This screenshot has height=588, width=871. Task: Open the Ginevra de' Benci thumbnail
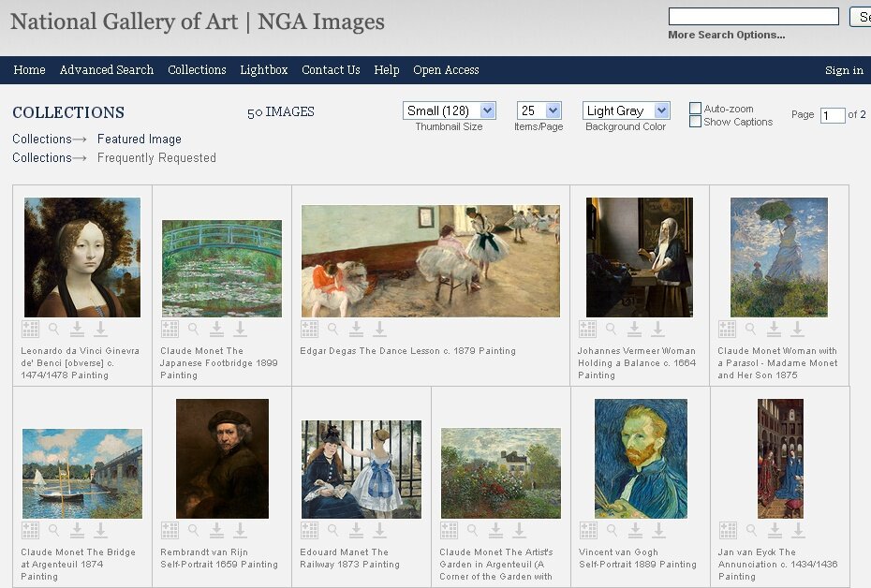pyautogui.click(x=82, y=257)
